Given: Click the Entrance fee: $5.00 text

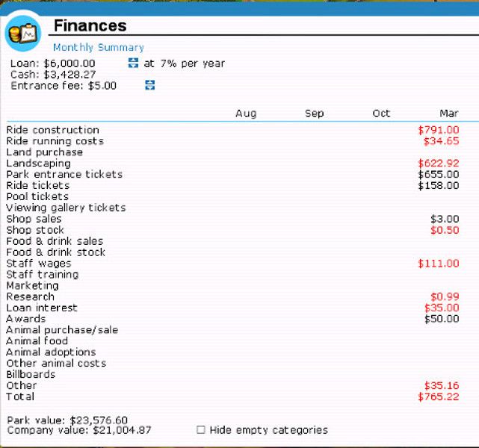Looking at the screenshot, I should click(x=64, y=86).
